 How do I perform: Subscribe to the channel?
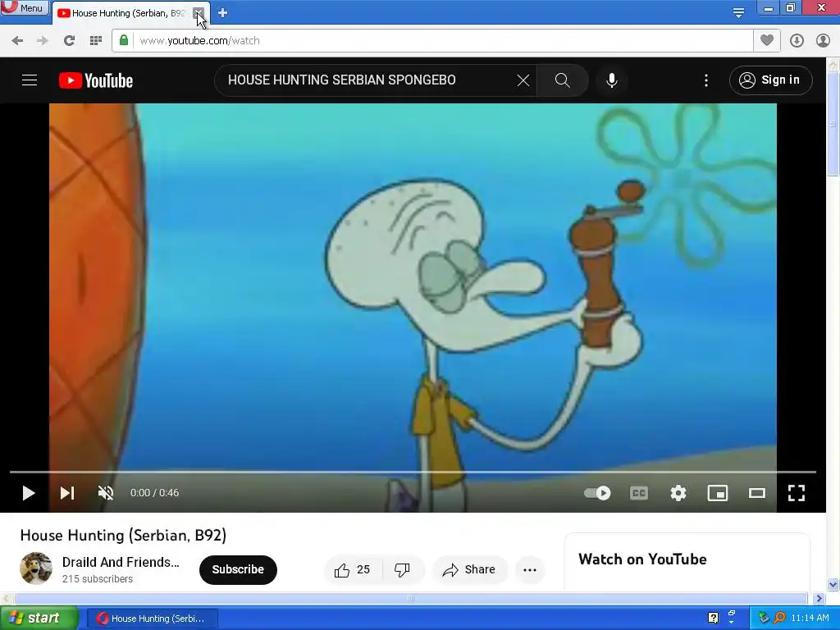pyautogui.click(x=238, y=569)
